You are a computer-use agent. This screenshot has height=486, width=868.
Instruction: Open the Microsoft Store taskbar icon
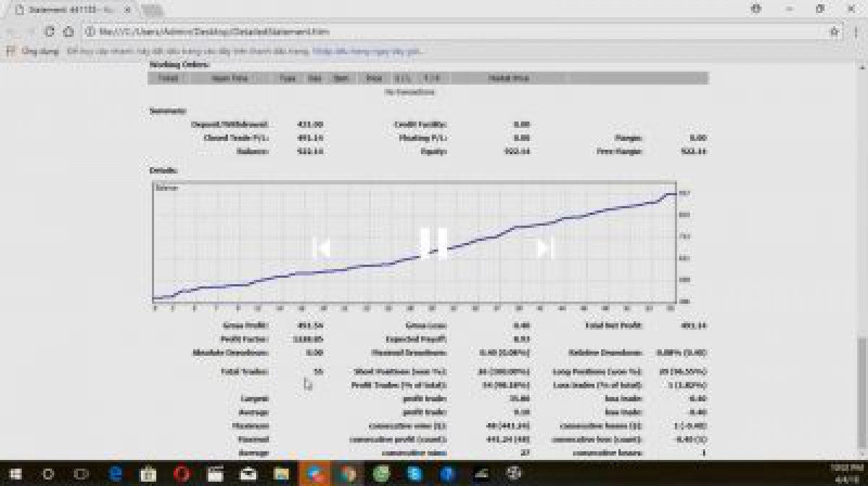point(148,474)
